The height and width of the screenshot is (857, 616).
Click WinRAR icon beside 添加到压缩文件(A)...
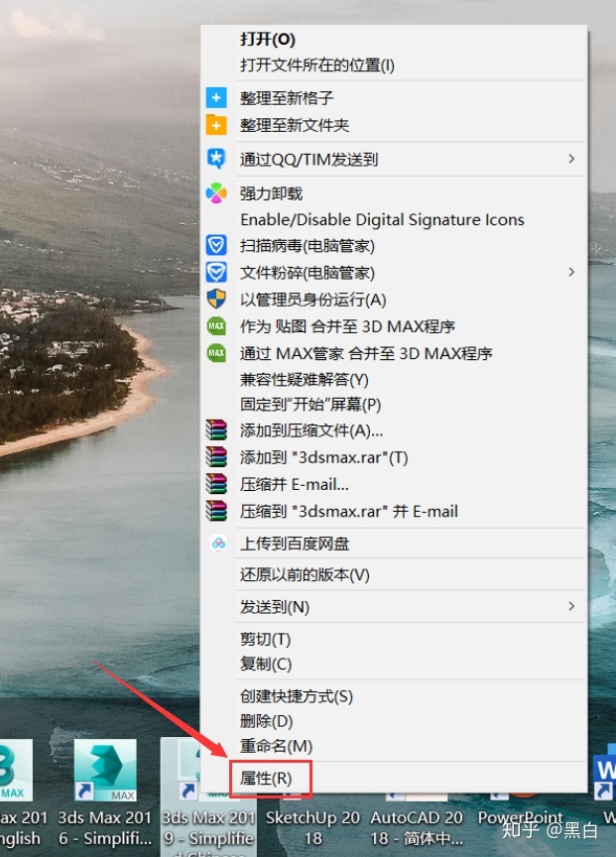(216, 430)
